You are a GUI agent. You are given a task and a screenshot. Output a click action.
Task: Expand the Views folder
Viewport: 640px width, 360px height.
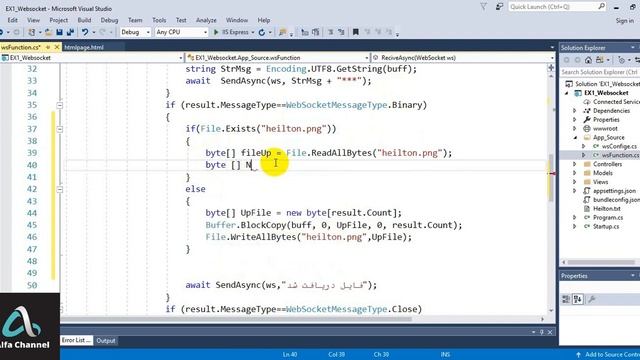(575, 182)
